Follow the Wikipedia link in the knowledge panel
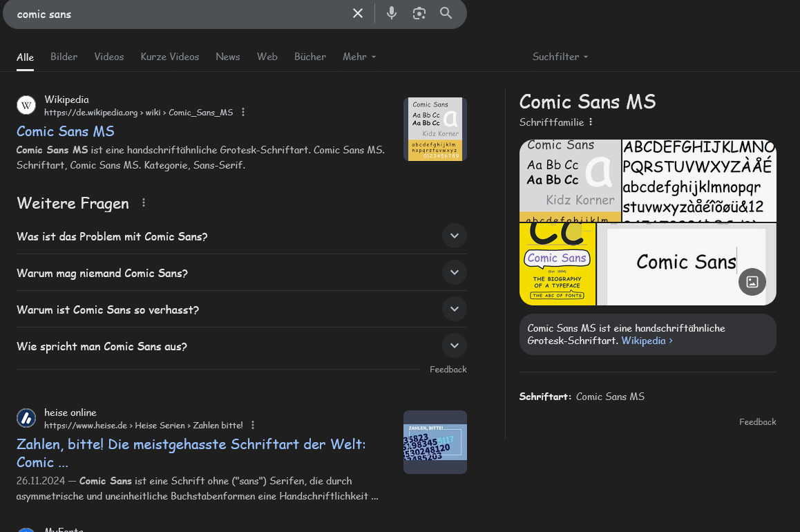Viewport: 800px width, 532px height. pos(647,341)
